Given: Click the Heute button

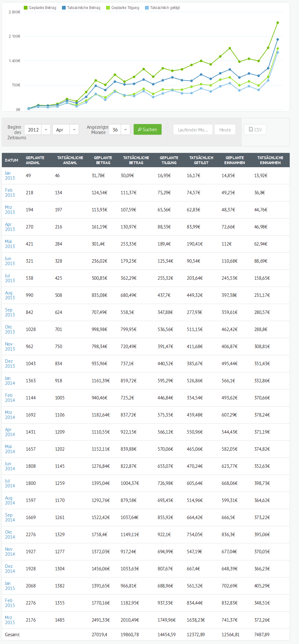Looking at the screenshot, I should (x=225, y=130).
